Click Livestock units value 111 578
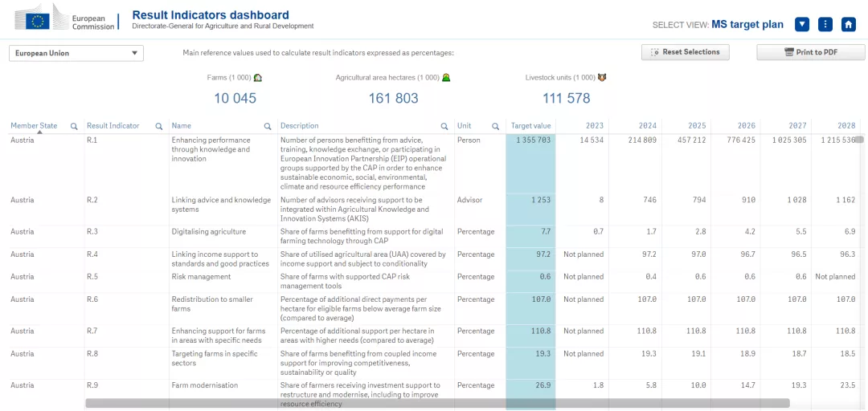Viewport: 868px width, 411px height. tap(567, 99)
